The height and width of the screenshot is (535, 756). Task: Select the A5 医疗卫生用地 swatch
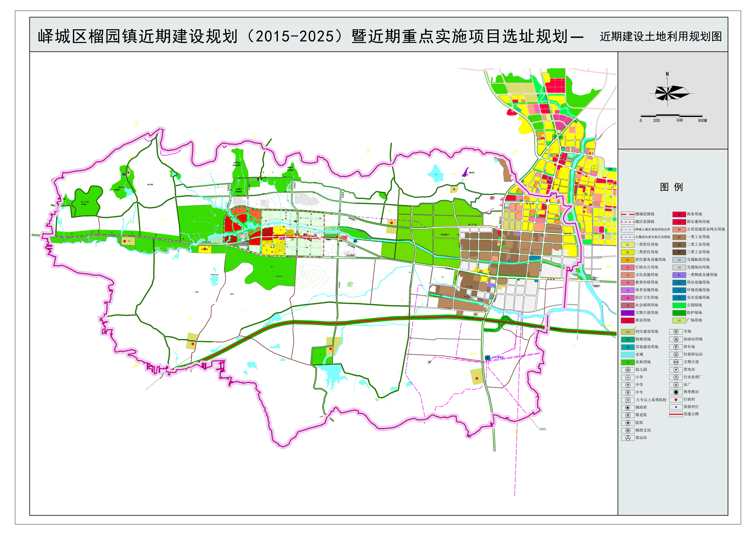point(628,298)
